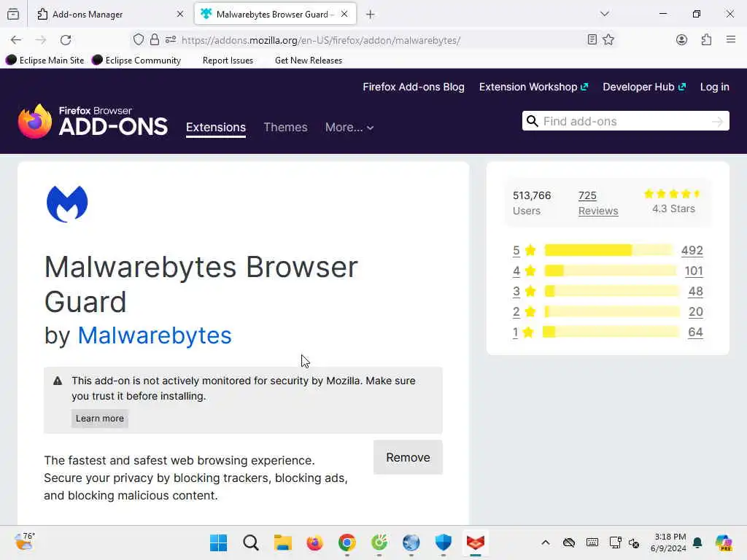Open Get New Releases bookmark

[x=309, y=61]
